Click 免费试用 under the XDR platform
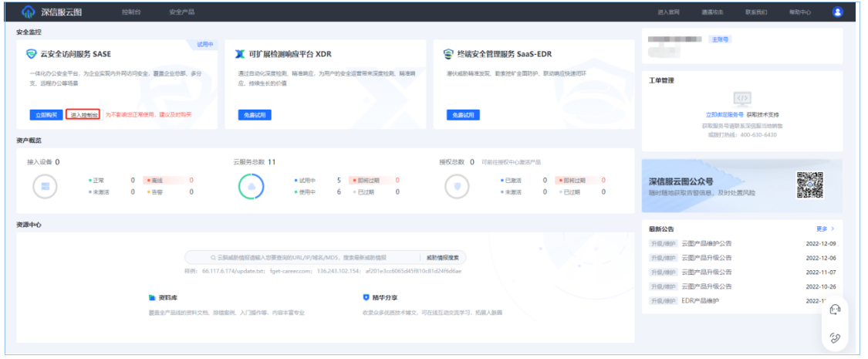 click(254, 114)
